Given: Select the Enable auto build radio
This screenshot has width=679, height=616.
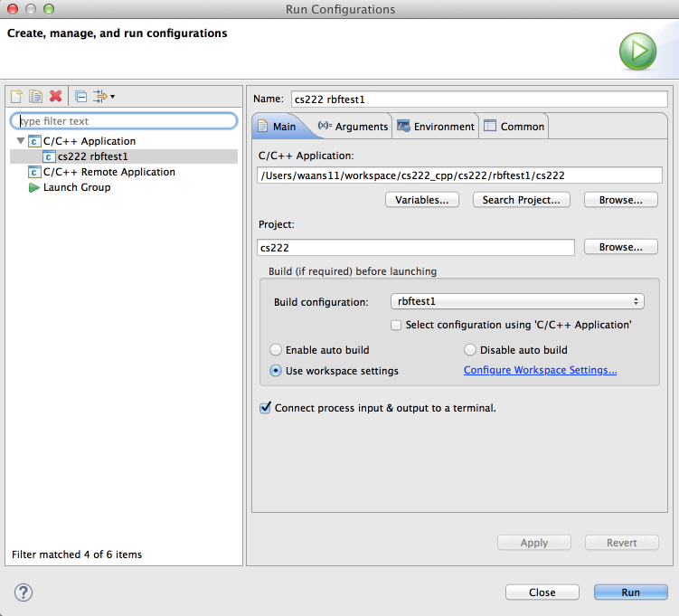Looking at the screenshot, I should (x=277, y=350).
